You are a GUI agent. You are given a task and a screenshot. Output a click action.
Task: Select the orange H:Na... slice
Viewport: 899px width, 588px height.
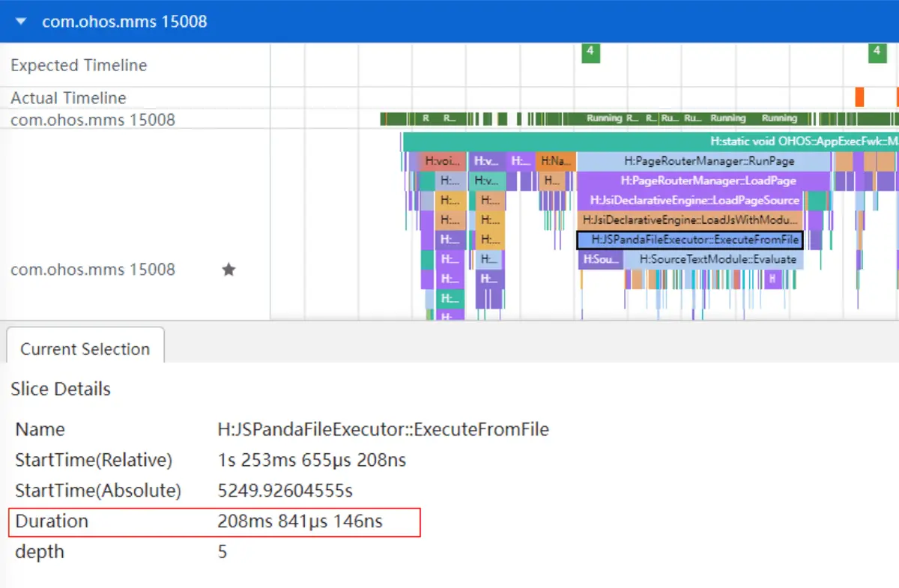[556, 161]
